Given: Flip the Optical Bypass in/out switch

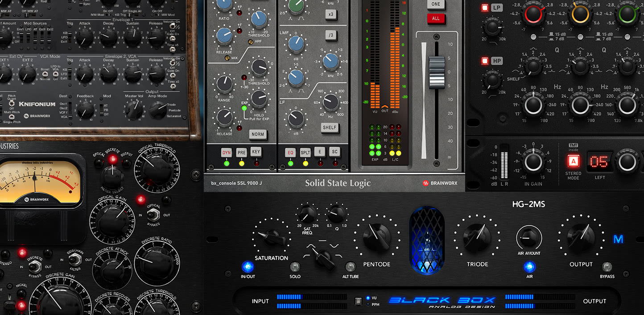Looking at the screenshot, I should 154,215.
